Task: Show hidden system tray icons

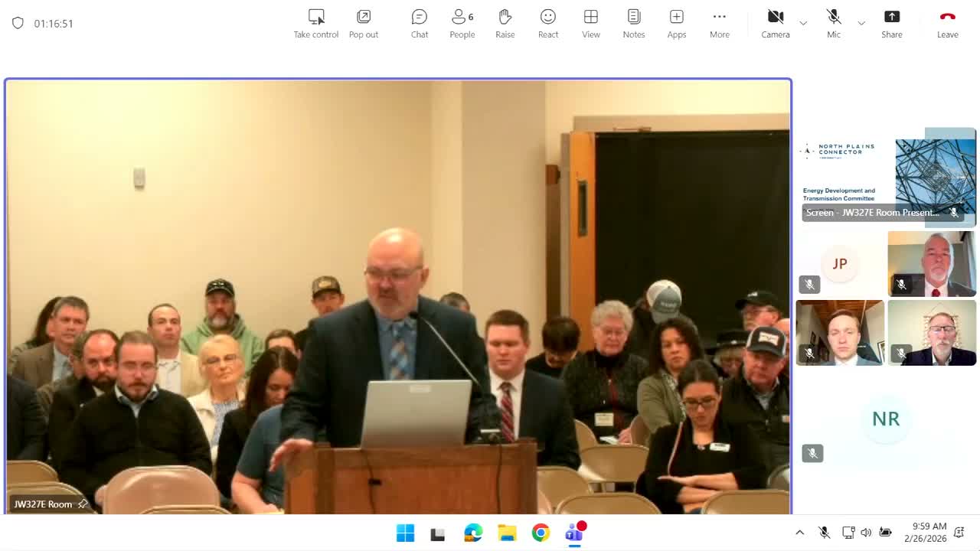Action: click(x=800, y=533)
